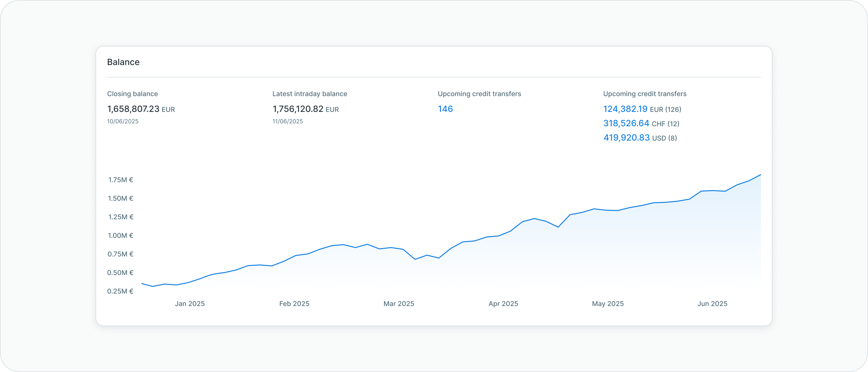
Task: Click the Closing balance heading label
Action: (x=132, y=94)
